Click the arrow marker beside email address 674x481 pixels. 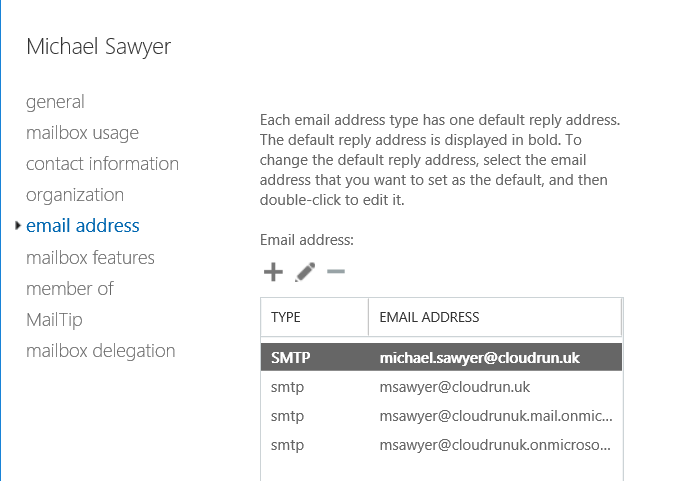pos(18,225)
